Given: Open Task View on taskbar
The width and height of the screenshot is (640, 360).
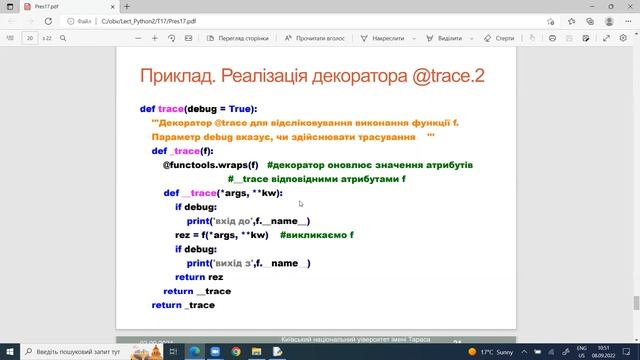Looking at the screenshot, I should coord(173,351).
